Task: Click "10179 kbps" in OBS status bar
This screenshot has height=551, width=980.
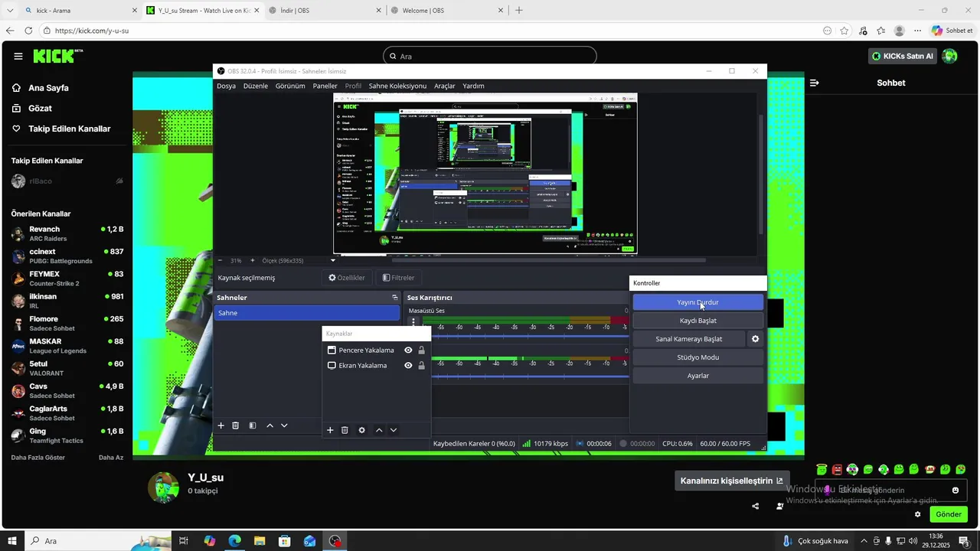Action: point(551,444)
